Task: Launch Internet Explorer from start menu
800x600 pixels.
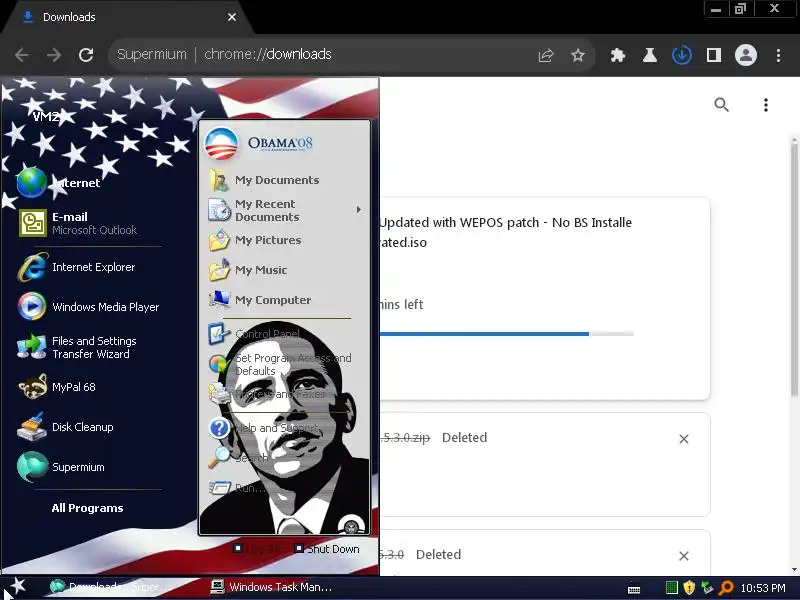Action: point(77,267)
